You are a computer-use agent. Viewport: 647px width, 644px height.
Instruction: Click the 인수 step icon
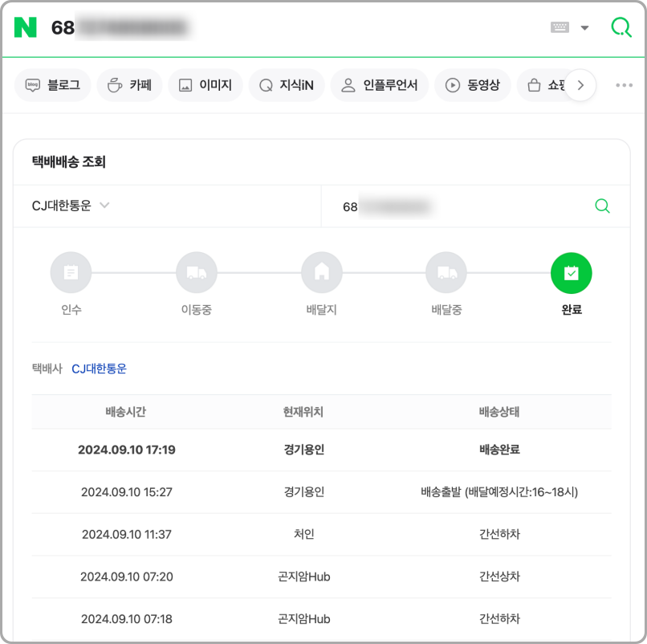pyautogui.click(x=71, y=273)
